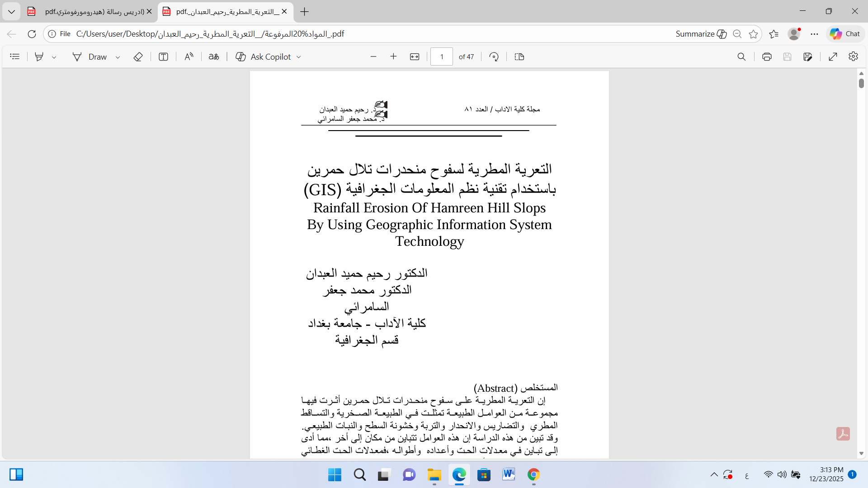Open Microsoft Store from taskbar
The image size is (868, 488).
click(484, 474)
